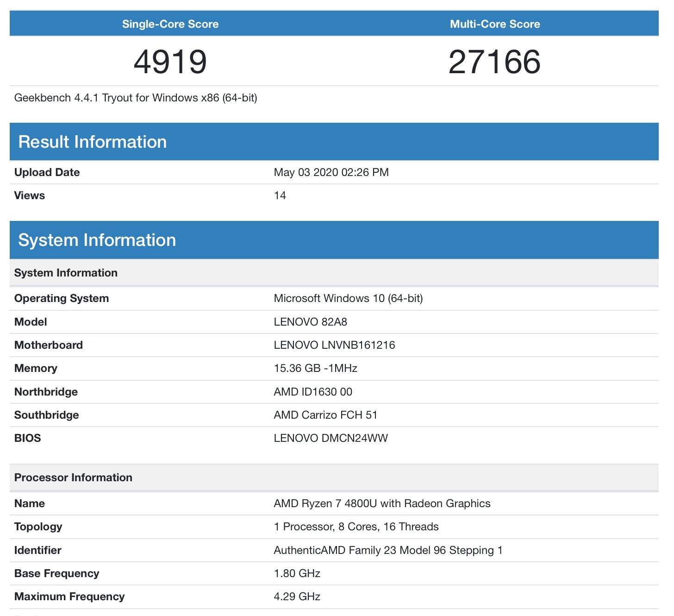
Task: Click the LENOVO DMCN24WW value
Action: [331, 438]
